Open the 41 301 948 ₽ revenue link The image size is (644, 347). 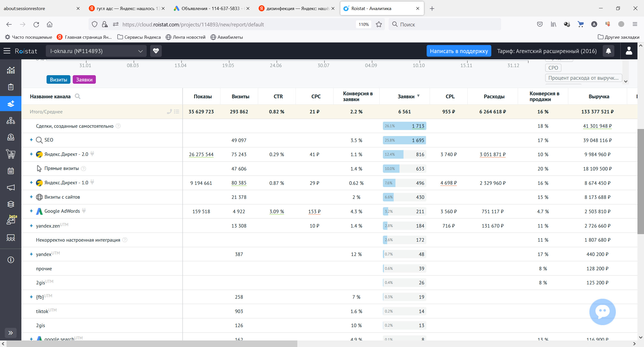point(597,126)
